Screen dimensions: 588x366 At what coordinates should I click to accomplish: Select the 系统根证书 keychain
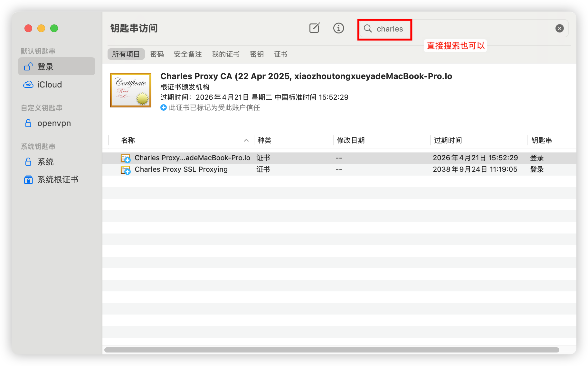click(x=57, y=179)
